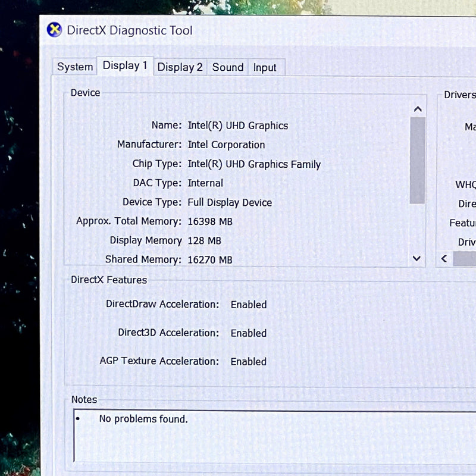Click the Direct3D Acceleration: label
The width and height of the screenshot is (476, 476).
(x=168, y=333)
